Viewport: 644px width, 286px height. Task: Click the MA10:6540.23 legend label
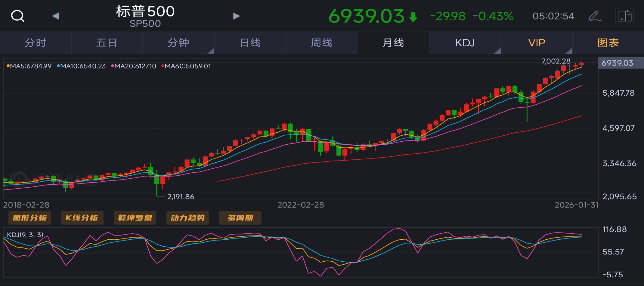[x=81, y=66]
